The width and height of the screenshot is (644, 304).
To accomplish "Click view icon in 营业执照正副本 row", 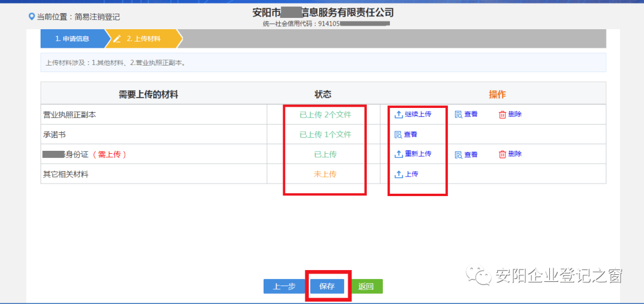I will pos(459,114).
